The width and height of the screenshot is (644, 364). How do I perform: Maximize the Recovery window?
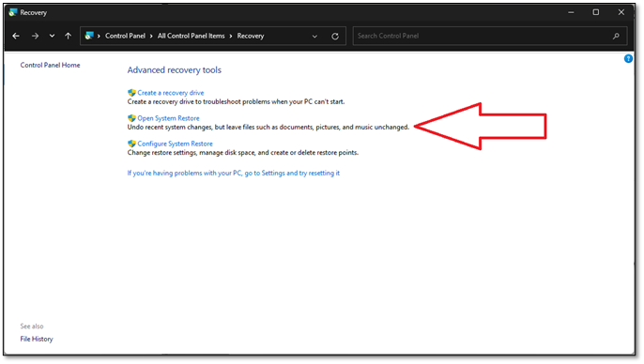point(595,12)
